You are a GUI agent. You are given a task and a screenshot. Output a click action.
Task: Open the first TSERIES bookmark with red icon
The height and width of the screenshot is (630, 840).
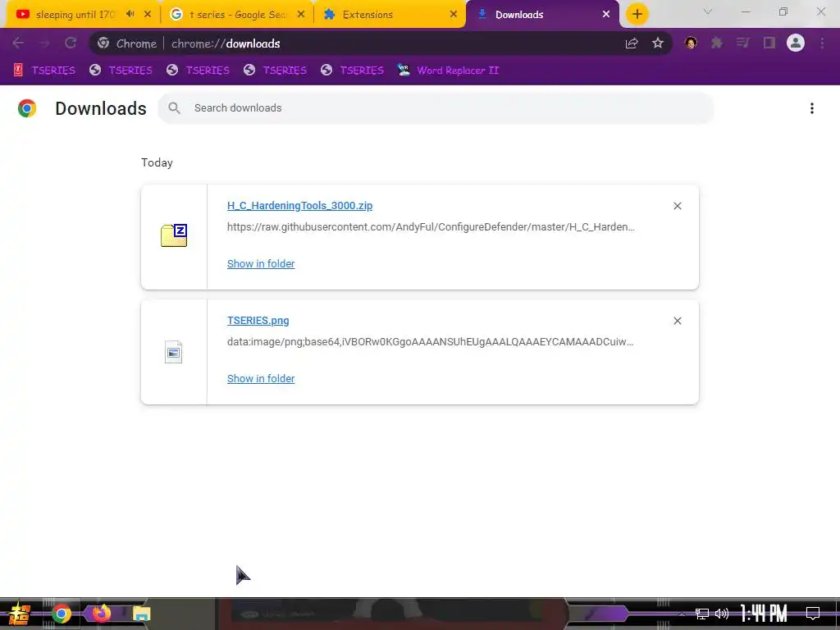(x=45, y=71)
